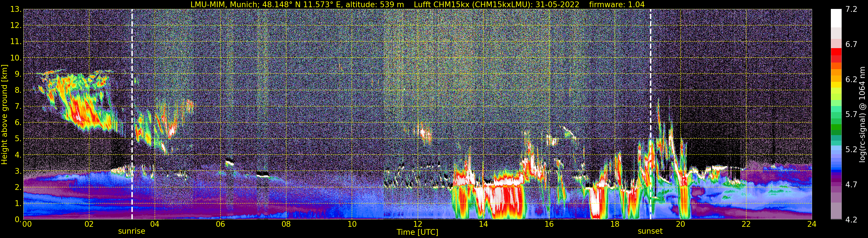Image resolution: width=868 pixels, height=238 pixels.
Task: Click the y-axis tick label '6.'
Action: pos(18,122)
